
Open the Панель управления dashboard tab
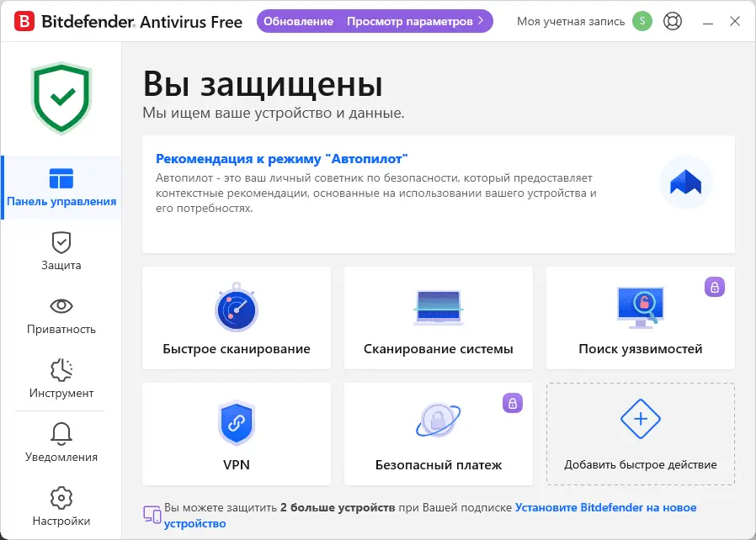[x=61, y=188]
